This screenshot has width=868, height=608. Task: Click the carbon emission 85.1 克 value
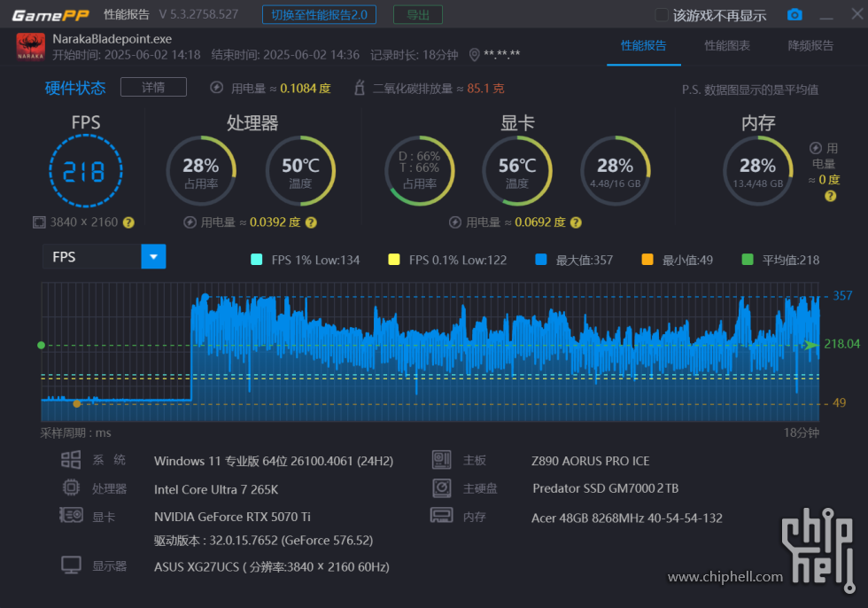[x=485, y=89]
